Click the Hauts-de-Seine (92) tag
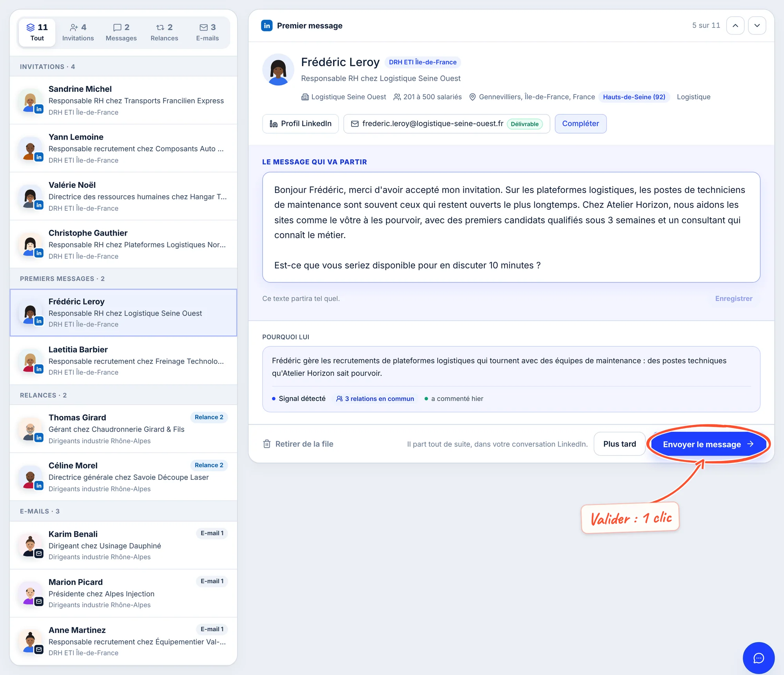Viewport: 784px width, 675px height. [634, 97]
